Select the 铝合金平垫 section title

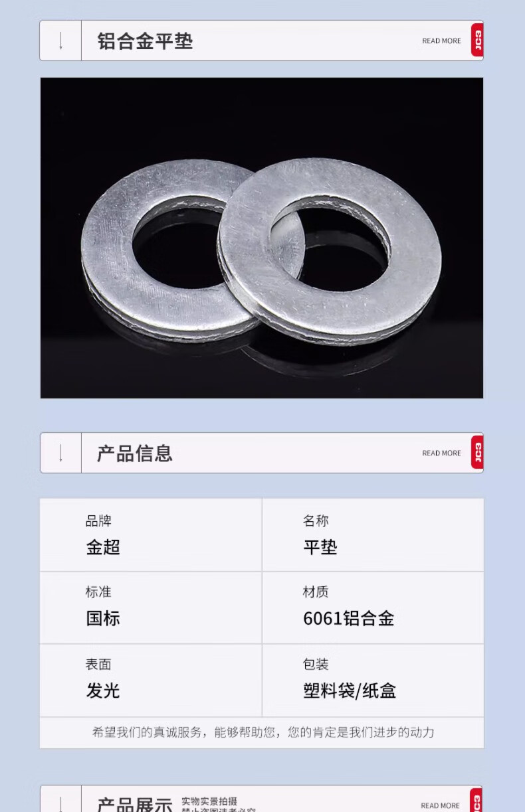tap(146, 41)
